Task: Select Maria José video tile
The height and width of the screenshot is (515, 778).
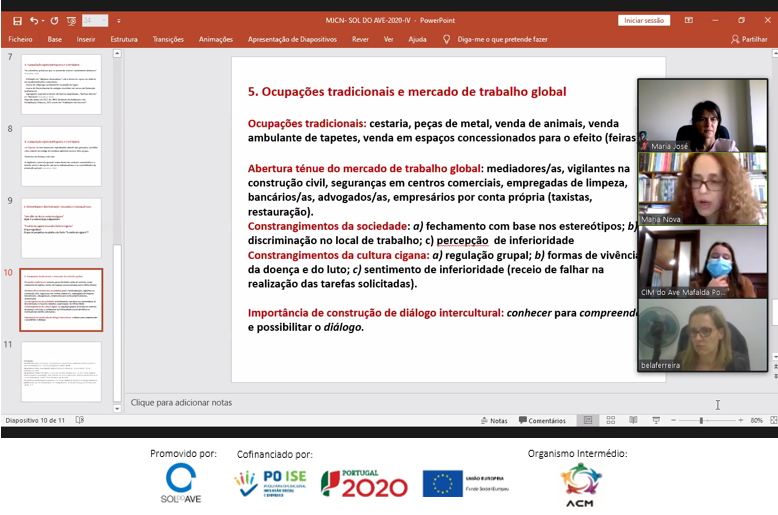Action: [703, 116]
